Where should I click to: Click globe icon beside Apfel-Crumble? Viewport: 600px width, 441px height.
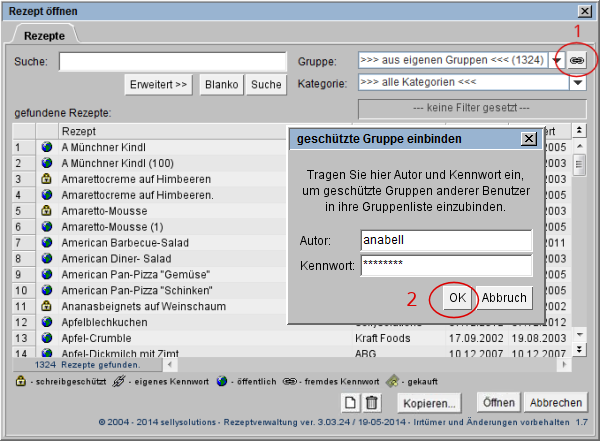point(46,339)
